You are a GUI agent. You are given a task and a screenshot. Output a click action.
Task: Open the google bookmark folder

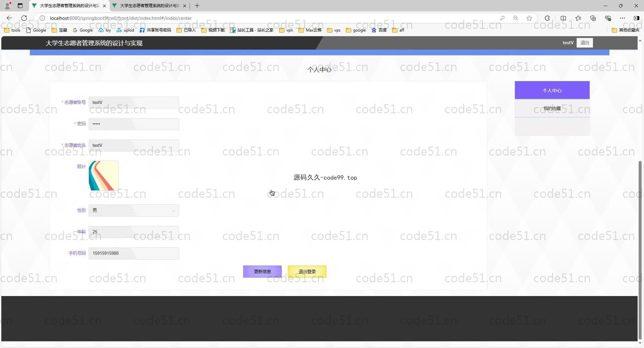tap(356, 30)
